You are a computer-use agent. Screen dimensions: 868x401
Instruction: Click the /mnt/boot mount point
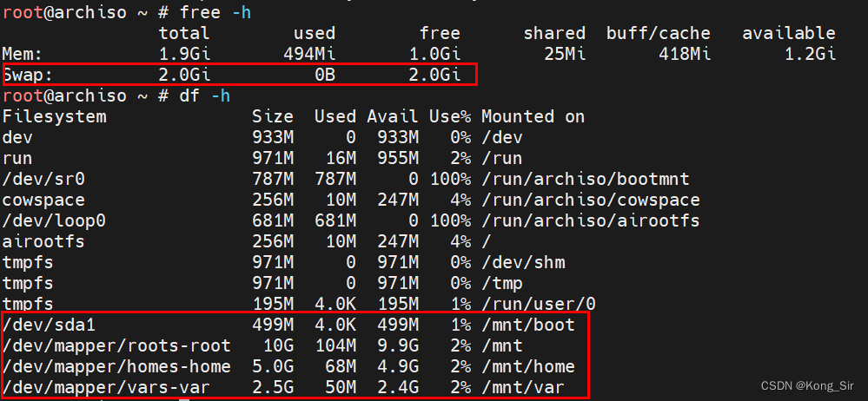pos(527,325)
